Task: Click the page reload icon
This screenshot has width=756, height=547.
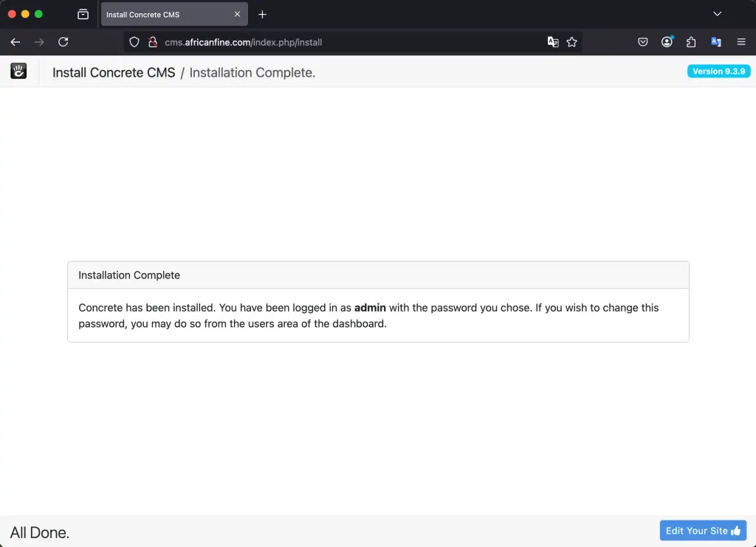Action: click(63, 42)
